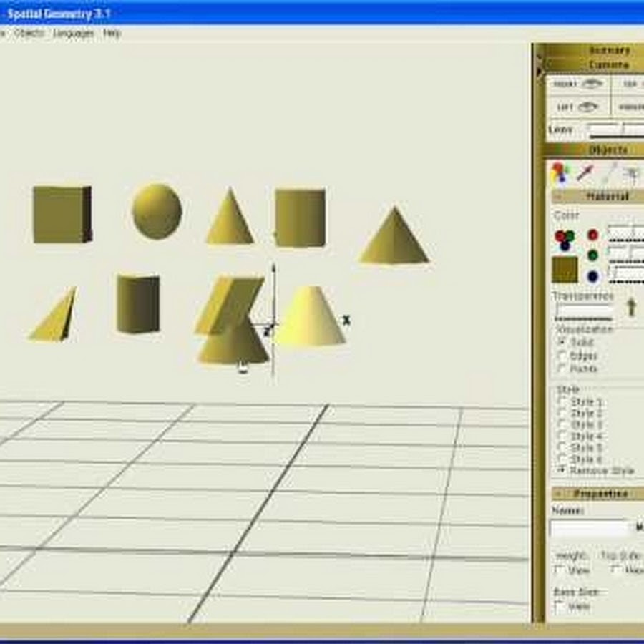Enable the Height View checkbox
Viewport: 644px width, 644px height.
[x=560, y=570]
